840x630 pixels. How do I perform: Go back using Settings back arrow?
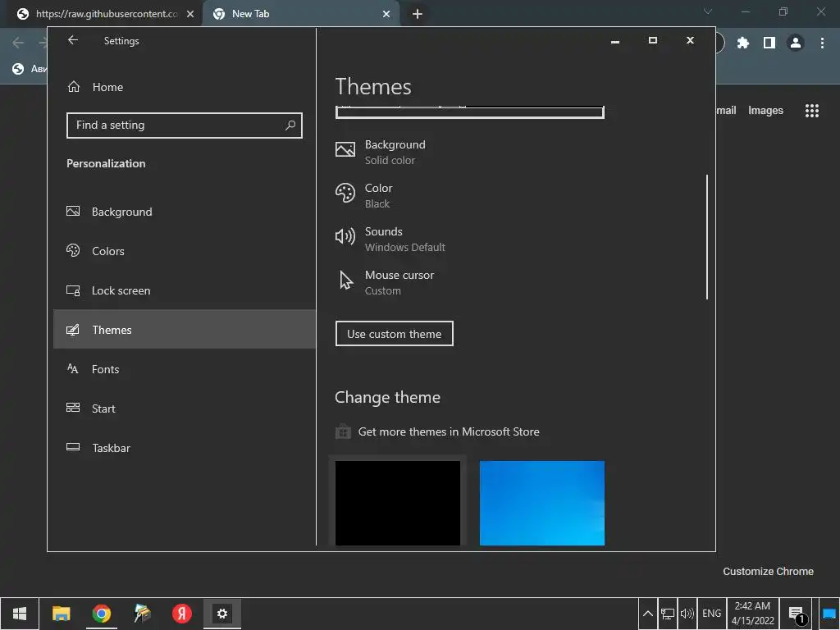73,40
